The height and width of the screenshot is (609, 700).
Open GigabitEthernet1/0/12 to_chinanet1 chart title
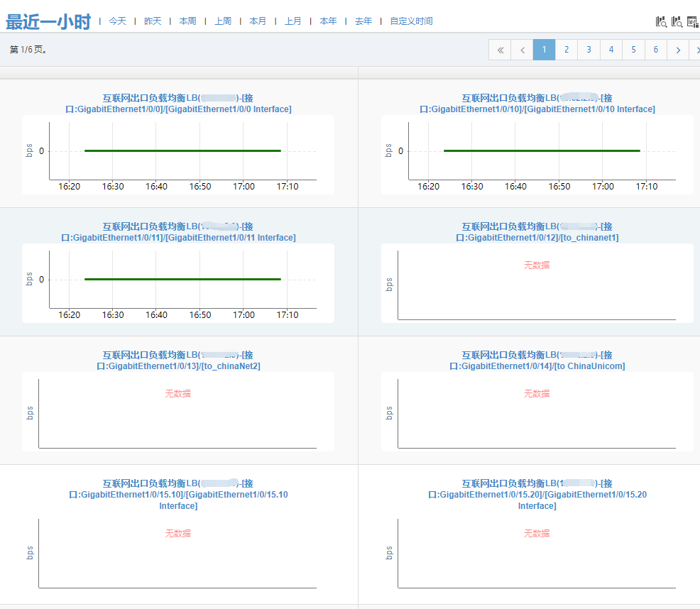(537, 232)
